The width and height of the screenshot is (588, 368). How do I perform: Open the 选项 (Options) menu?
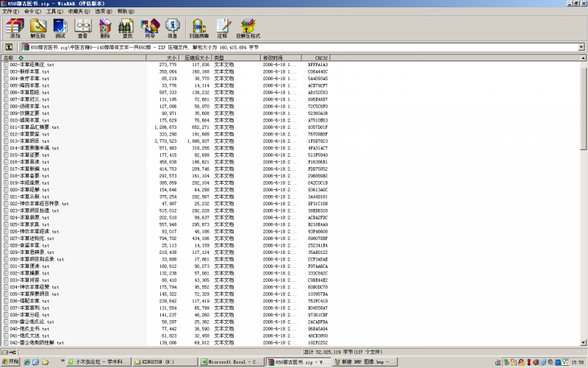(x=104, y=11)
